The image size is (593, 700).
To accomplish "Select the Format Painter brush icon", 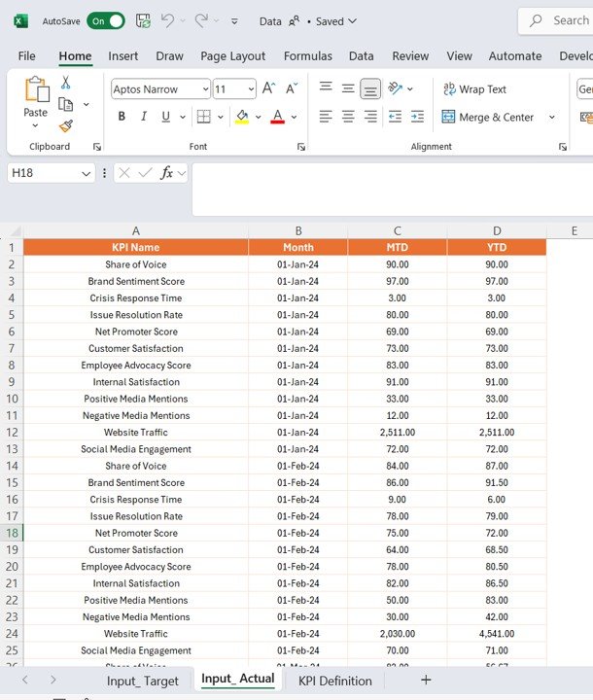I will pos(66,125).
